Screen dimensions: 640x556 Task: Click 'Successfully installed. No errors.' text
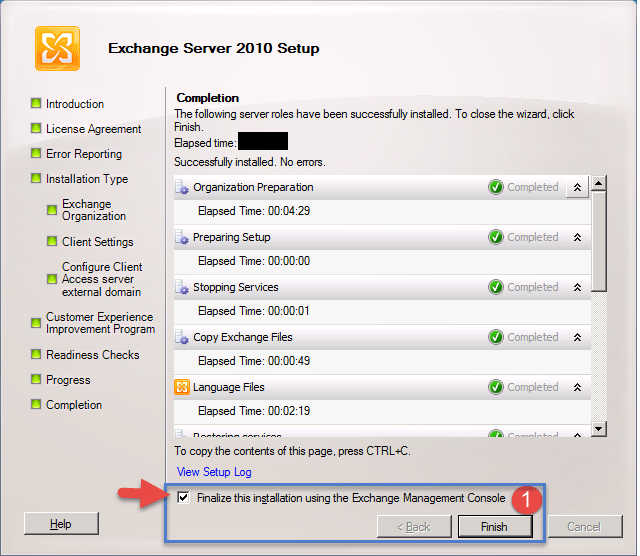click(250, 162)
